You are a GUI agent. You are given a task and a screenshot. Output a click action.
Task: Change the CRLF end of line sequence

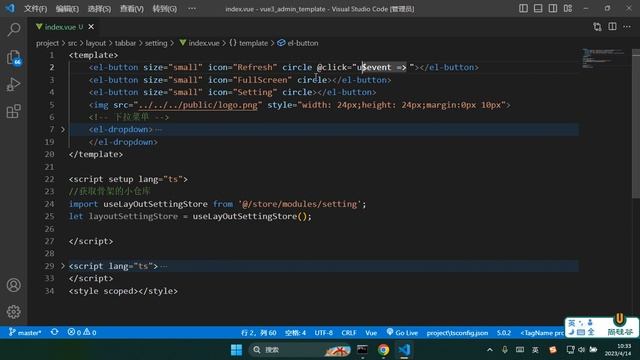pyautogui.click(x=349, y=333)
